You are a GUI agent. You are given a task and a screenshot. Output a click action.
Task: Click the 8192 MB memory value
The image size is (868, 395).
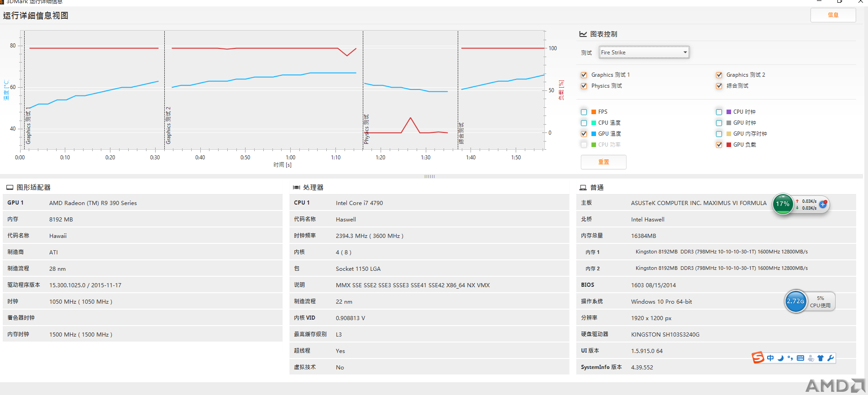(x=61, y=220)
